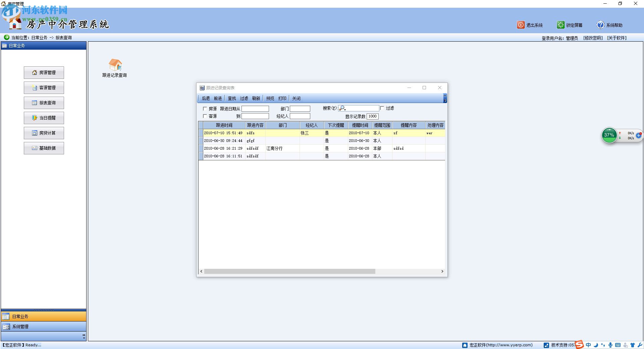Check the 房源 checkbox
644x349 pixels.
point(205,109)
